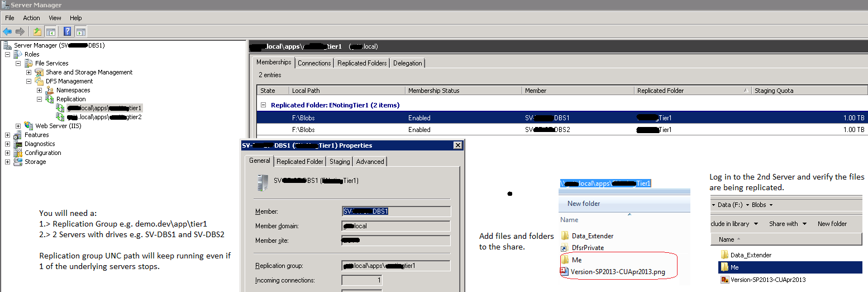Open the File menu

click(x=9, y=18)
